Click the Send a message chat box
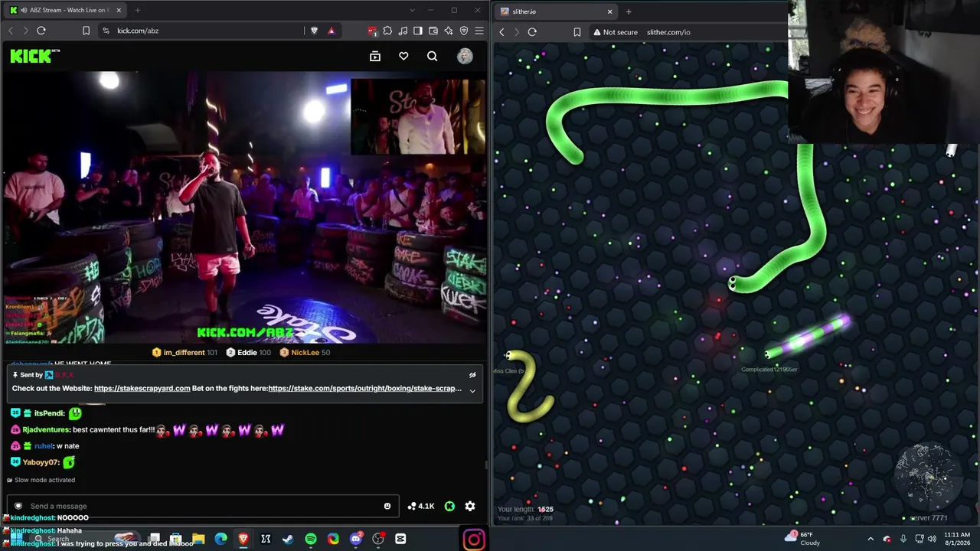Viewport: 980px width, 551px height. (x=203, y=506)
